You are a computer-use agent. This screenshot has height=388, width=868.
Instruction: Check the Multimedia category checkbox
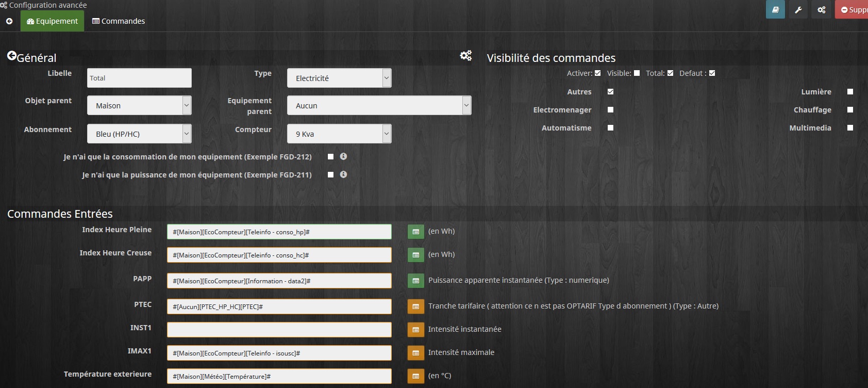(x=850, y=128)
